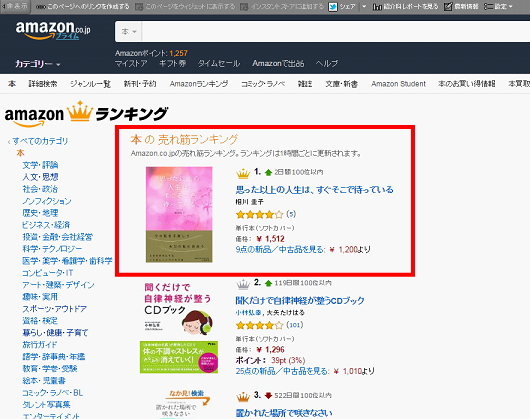Screen dimensions: 530x419
Task: Open the (101) reviews count link
Action: [x=294, y=325]
